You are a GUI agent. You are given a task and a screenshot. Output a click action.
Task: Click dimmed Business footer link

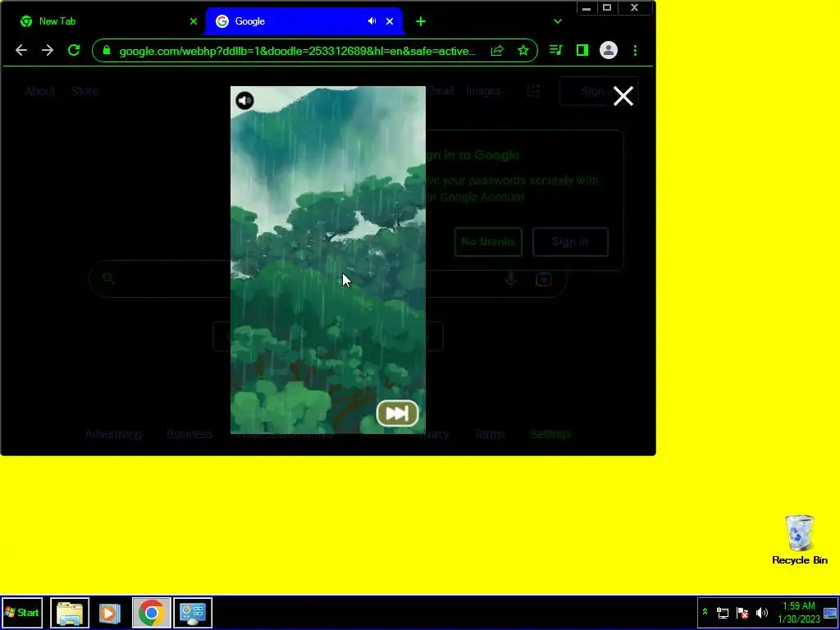tap(189, 435)
